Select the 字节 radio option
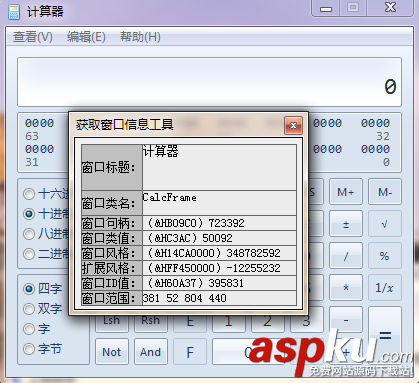Screen dimensions: 419x383 (x=29, y=349)
